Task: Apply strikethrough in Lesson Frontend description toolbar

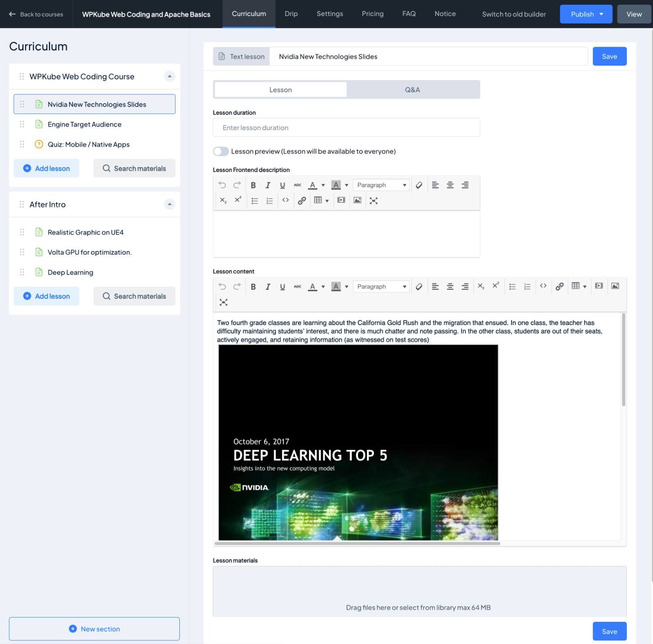Action: (297, 185)
